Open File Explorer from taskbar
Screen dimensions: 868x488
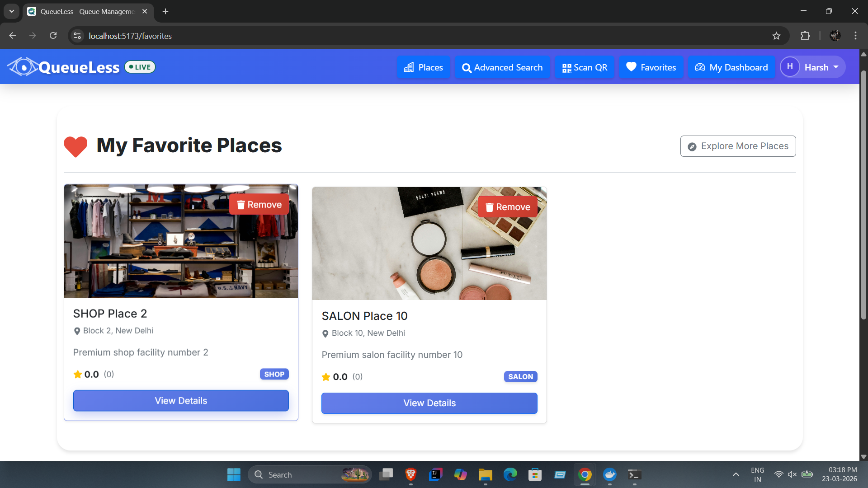point(485,474)
